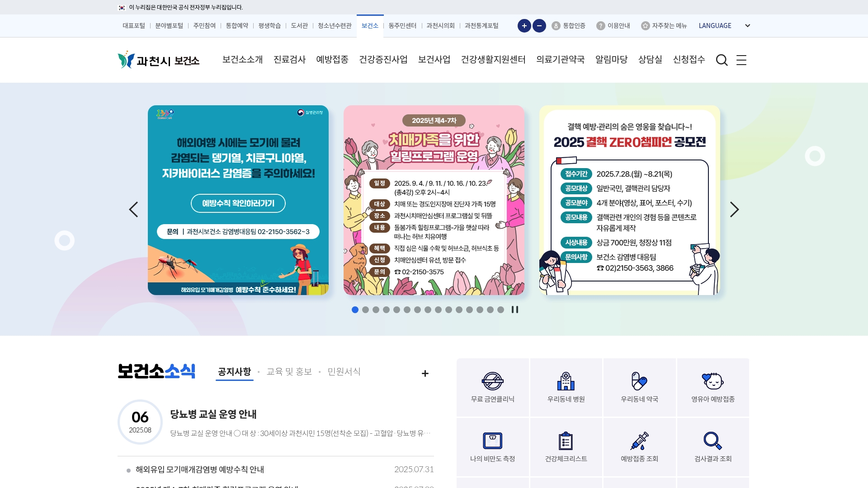The image size is (868, 488).
Task: Go to 동주민센터 site link
Action: (x=402, y=26)
